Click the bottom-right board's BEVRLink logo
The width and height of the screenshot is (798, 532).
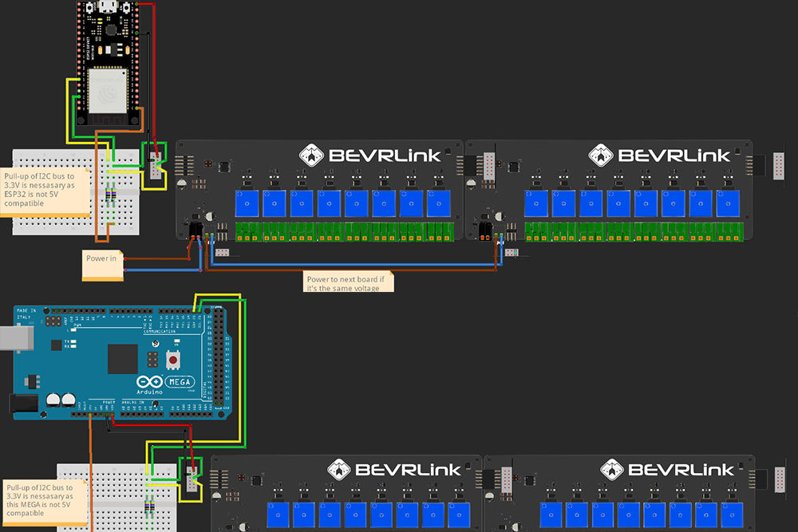coord(666,469)
